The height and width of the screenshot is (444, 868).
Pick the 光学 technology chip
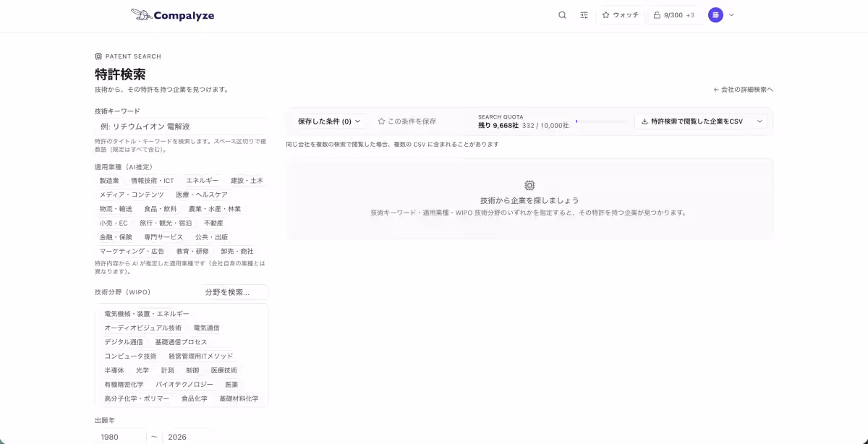(x=142, y=370)
